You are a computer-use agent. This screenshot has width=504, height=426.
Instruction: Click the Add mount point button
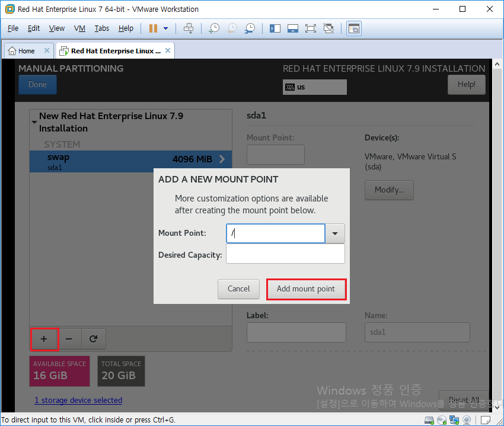click(306, 289)
